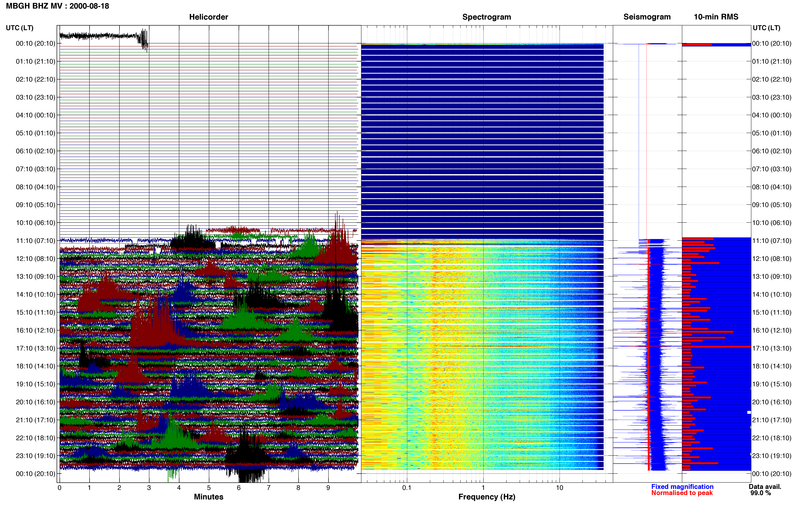Click the left '18:10 (14:10)' time label
Image resolution: width=812 pixels, height=508 pixels.
coord(36,366)
